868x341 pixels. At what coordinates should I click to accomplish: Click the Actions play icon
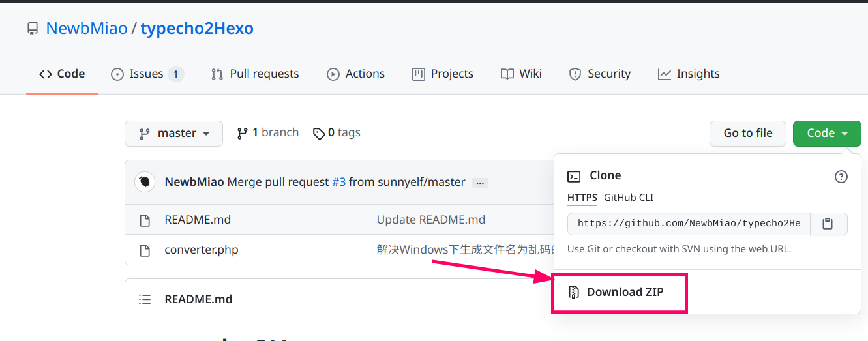tap(333, 74)
